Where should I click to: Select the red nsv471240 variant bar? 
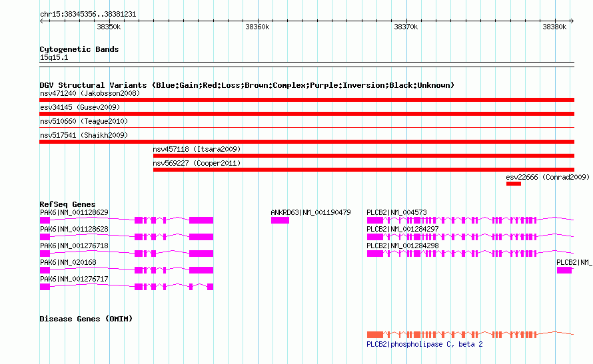306,100
